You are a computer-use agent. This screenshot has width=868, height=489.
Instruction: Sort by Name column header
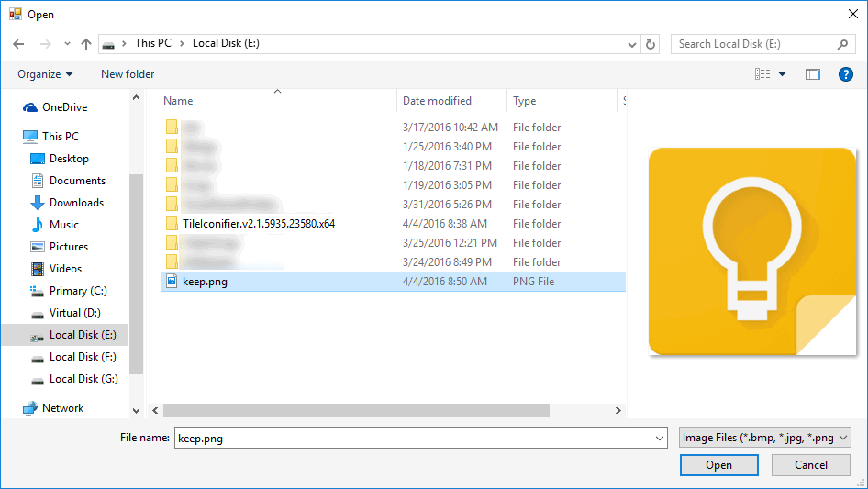click(x=178, y=101)
